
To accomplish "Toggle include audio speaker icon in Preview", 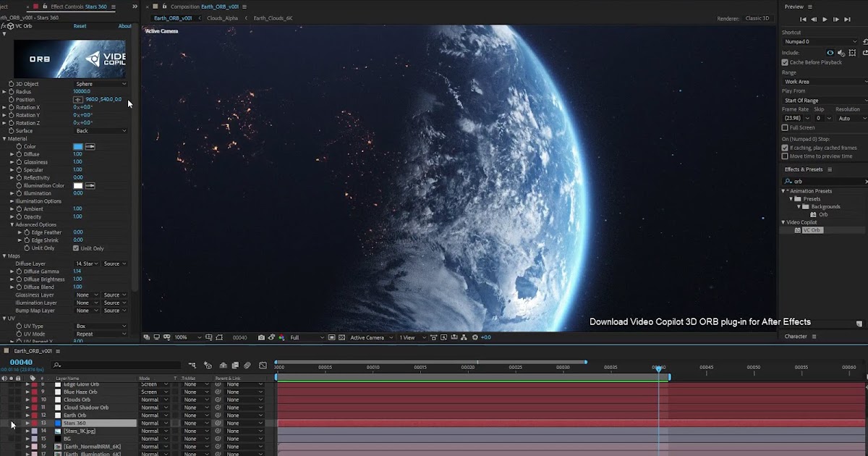I will click(x=841, y=52).
